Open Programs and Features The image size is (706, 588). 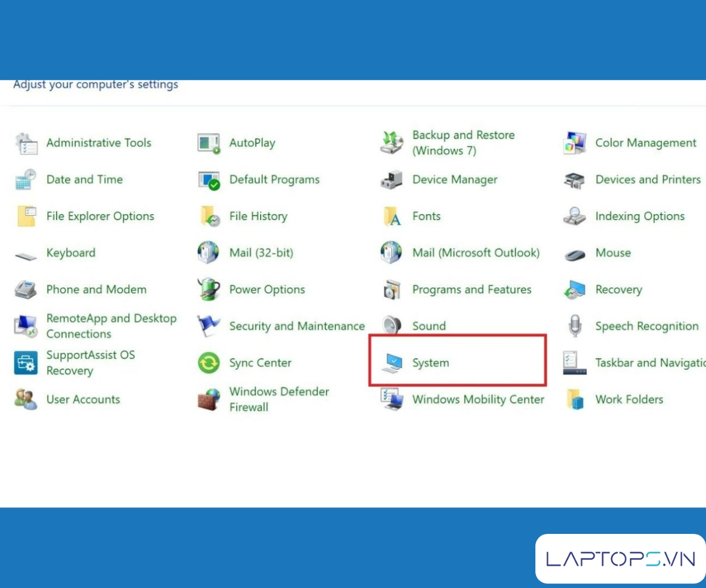[471, 290]
